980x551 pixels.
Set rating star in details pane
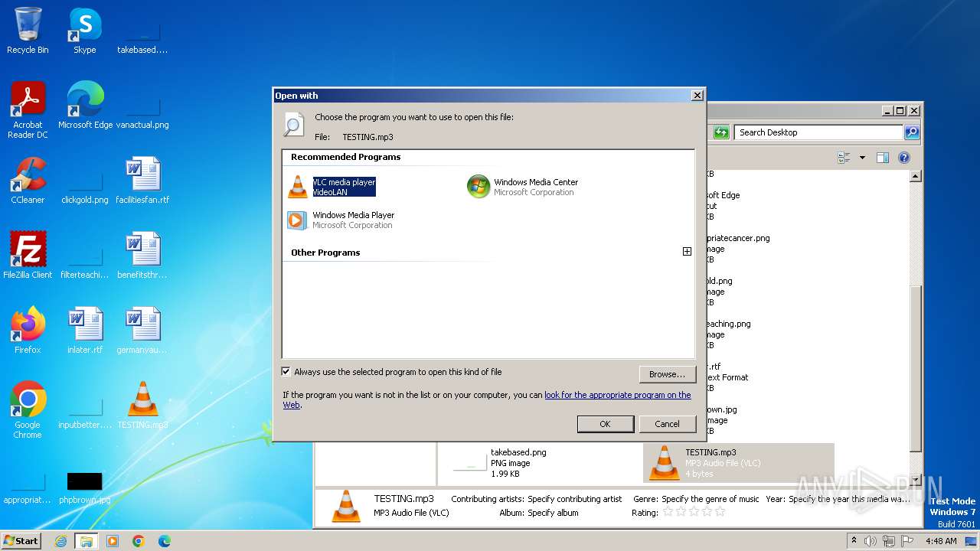(x=694, y=512)
